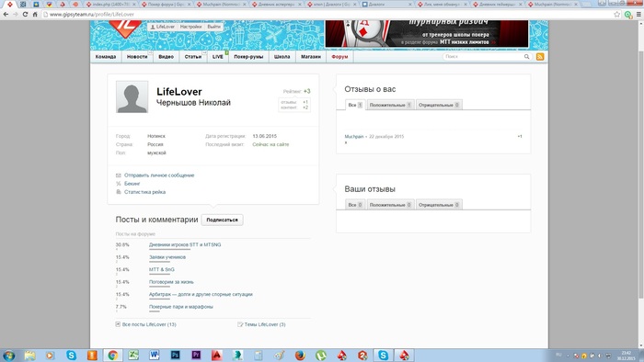Screen dimensions: 644x362
Task: Click the LifeLover profile avatar
Action: [132, 96]
